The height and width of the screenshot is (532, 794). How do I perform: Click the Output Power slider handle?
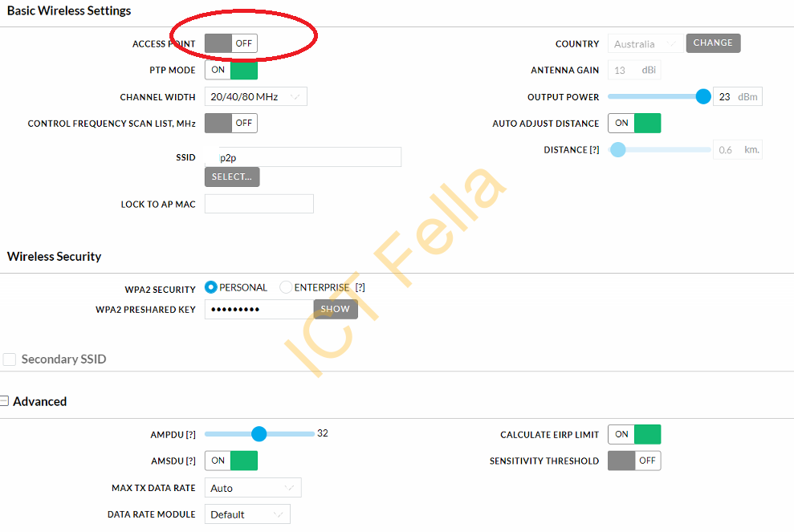(702, 96)
